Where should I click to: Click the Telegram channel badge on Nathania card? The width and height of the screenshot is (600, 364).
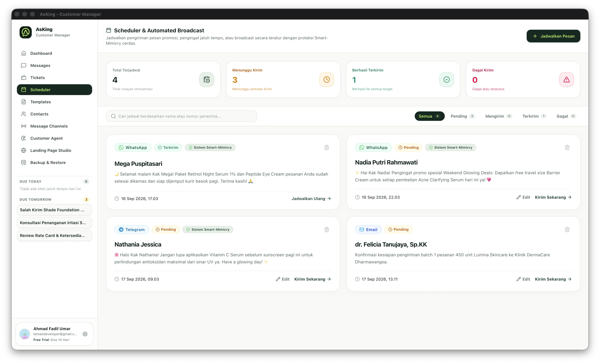(x=131, y=230)
